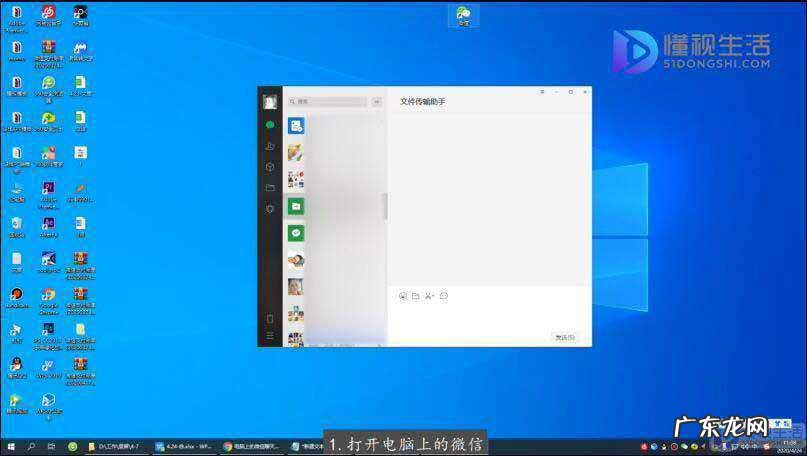Click inside the message typing area

click(488, 315)
